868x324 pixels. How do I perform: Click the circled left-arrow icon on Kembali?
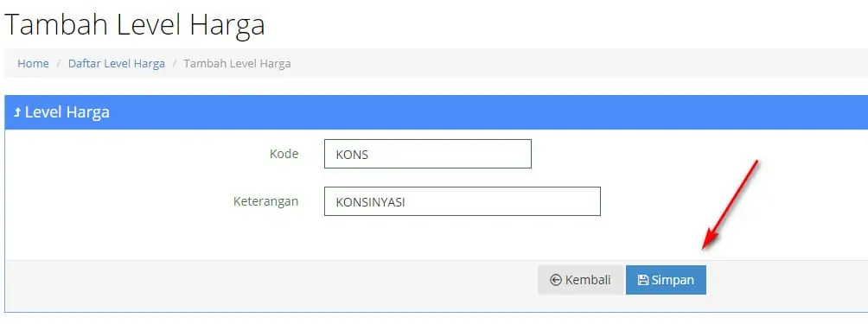tap(556, 280)
